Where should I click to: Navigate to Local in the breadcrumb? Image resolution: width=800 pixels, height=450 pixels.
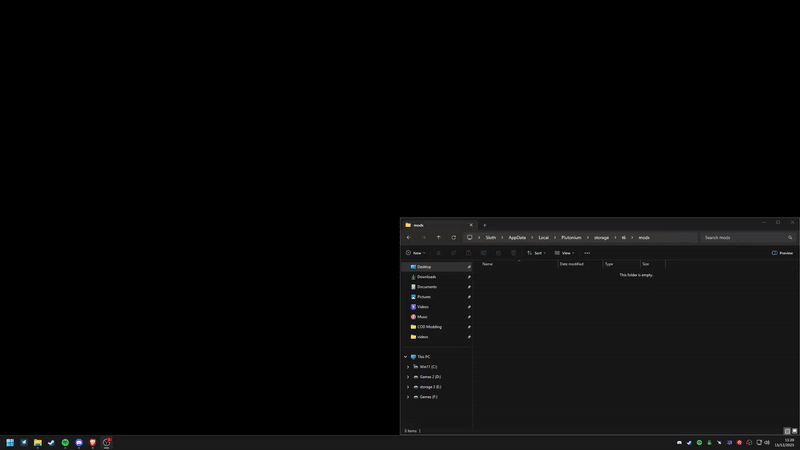click(543, 238)
